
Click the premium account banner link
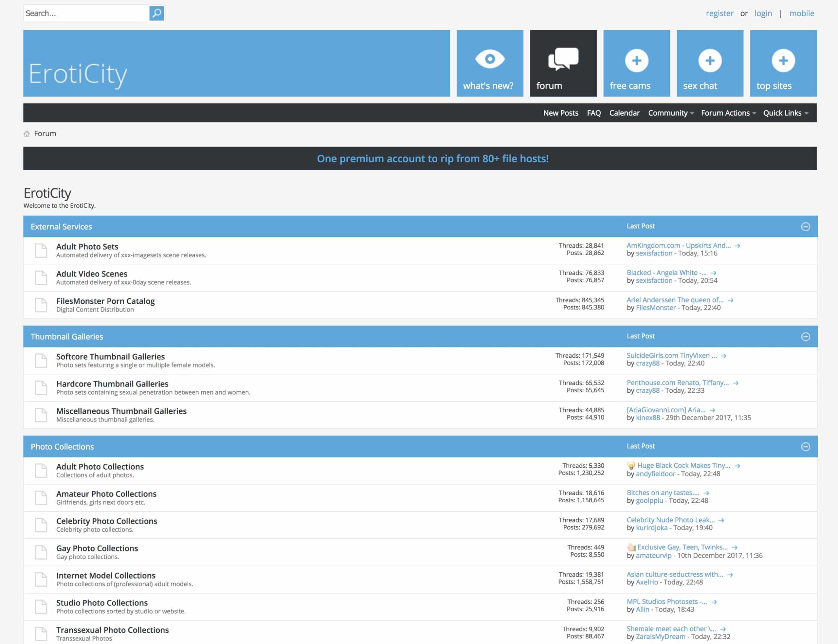tap(432, 159)
